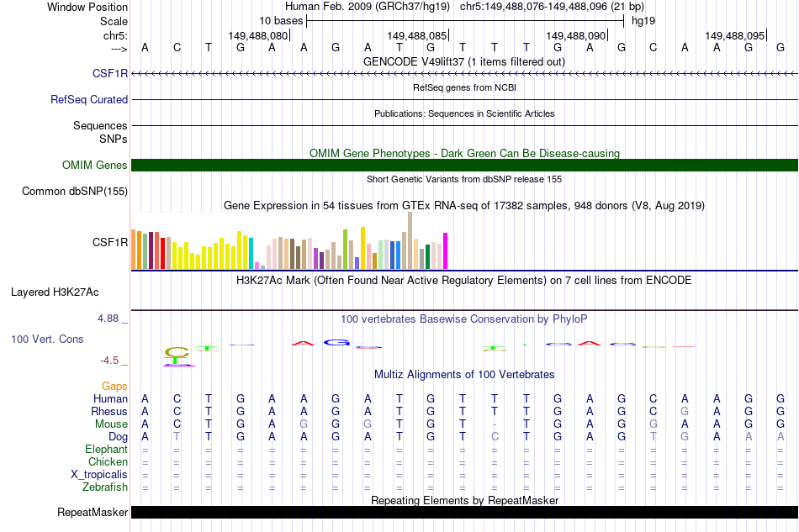This screenshot has height=532, width=799.
Task: Click the -4.5 PhyloP lower scale value
Action: [x=109, y=361]
